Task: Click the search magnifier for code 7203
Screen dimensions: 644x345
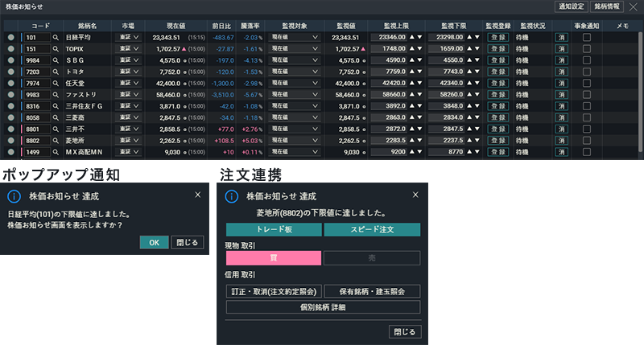Action: (56, 72)
